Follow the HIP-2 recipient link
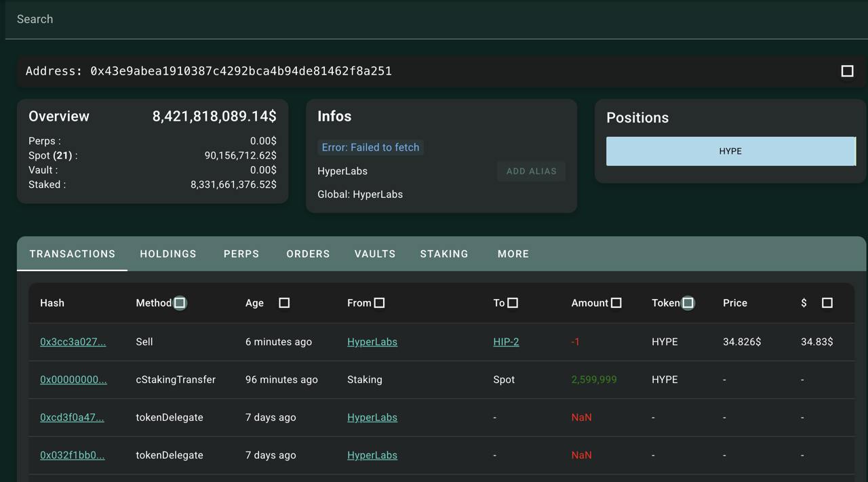The image size is (868, 482). click(506, 342)
